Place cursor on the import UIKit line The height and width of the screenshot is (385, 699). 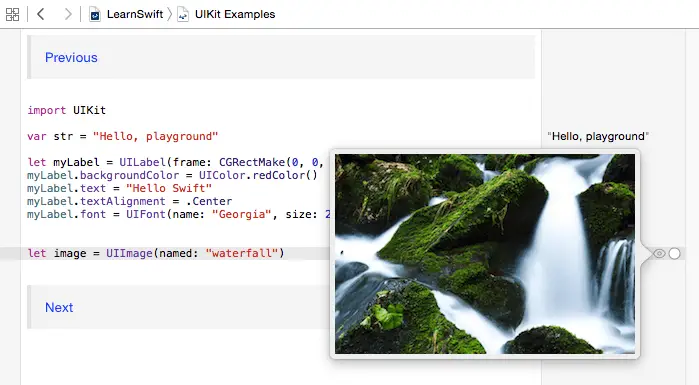66,110
